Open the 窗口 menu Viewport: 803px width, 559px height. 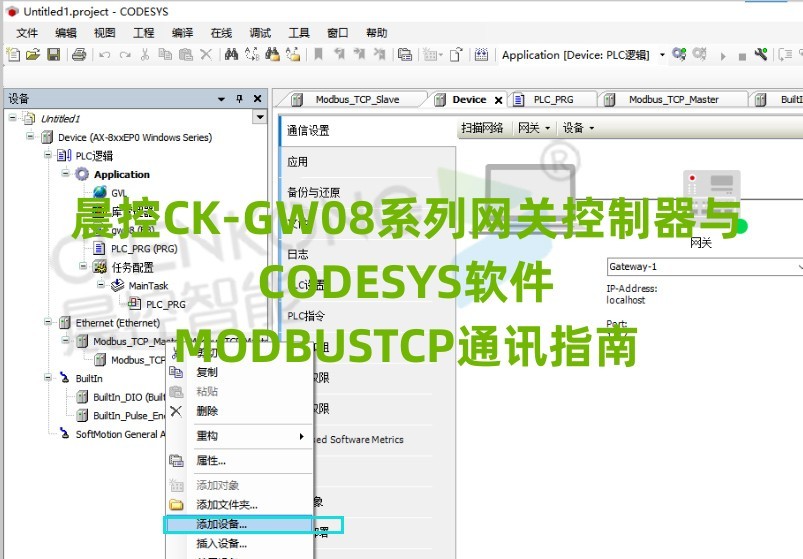click(x=338, y=33)
